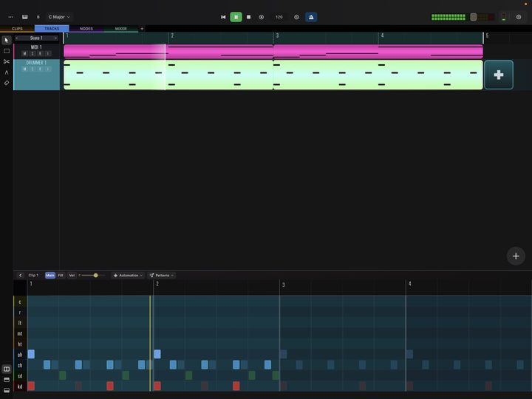Image resolution: width=532 pixels, height=399 pixels.
Task: Add a new view tab with plus
Action: pos(142,29)
